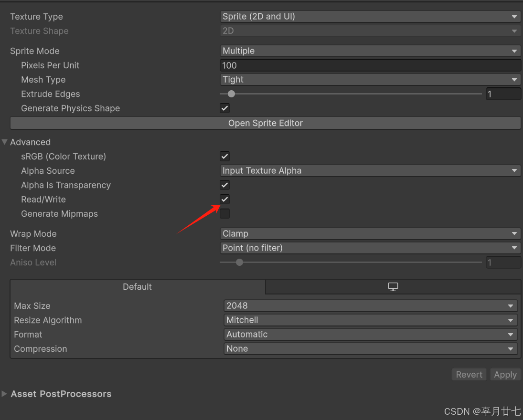523x420 pixels.
Task: Toggle the Generate Physics Shape checkbox
Action: pos(224,108)
